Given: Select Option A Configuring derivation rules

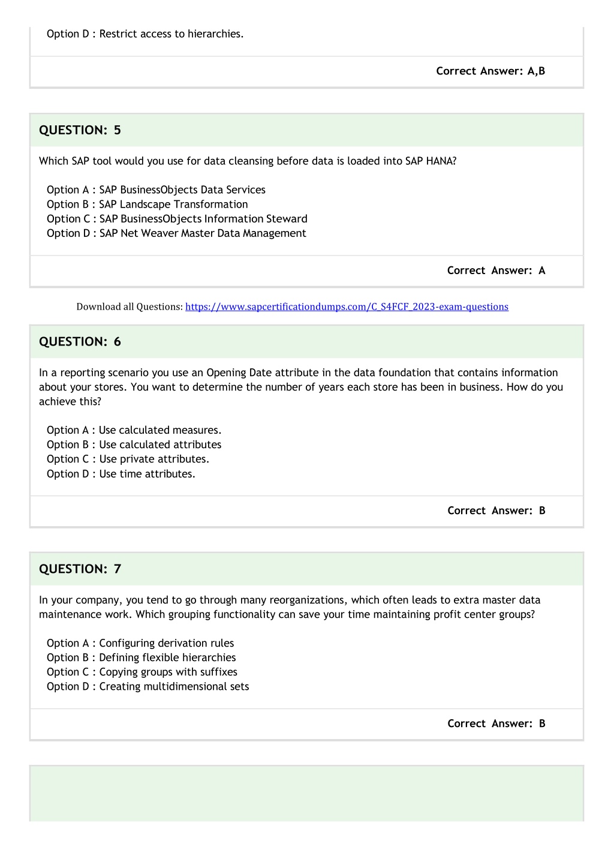Looking at the screenshot, I should point(140,643).
